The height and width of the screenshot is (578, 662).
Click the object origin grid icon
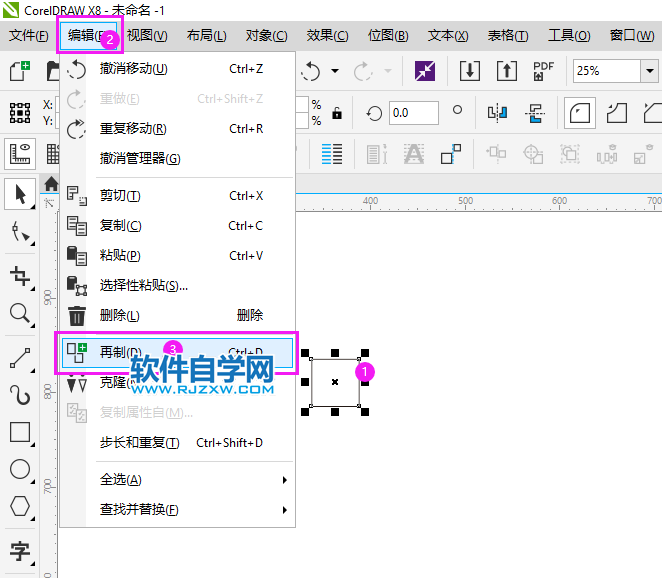point(20,113)
